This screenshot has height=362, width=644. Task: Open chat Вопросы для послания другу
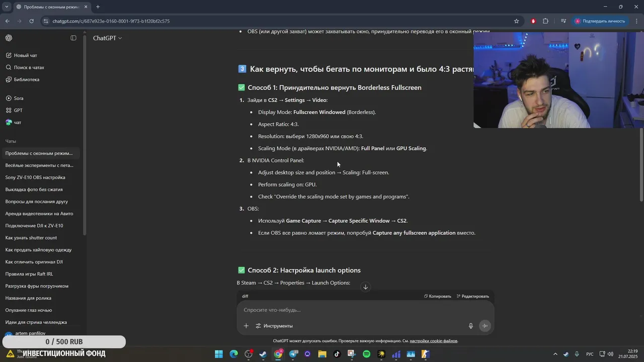point(36,202)
